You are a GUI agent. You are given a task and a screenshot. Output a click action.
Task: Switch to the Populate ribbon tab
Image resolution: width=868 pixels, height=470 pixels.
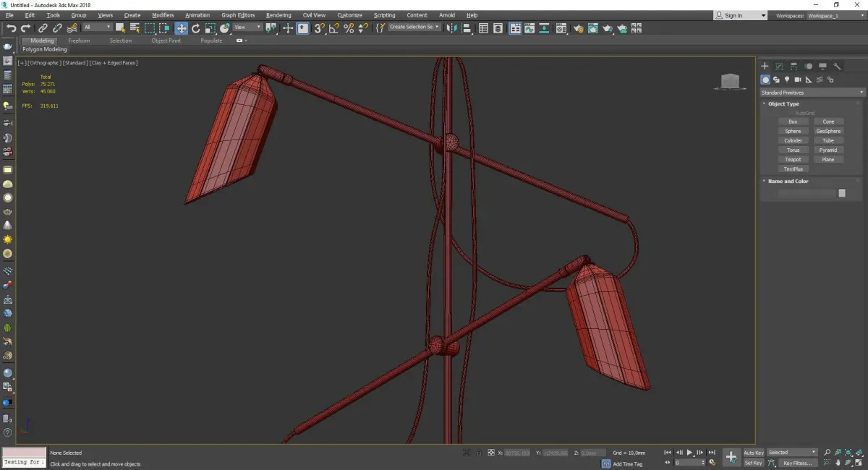coord(211,41)
